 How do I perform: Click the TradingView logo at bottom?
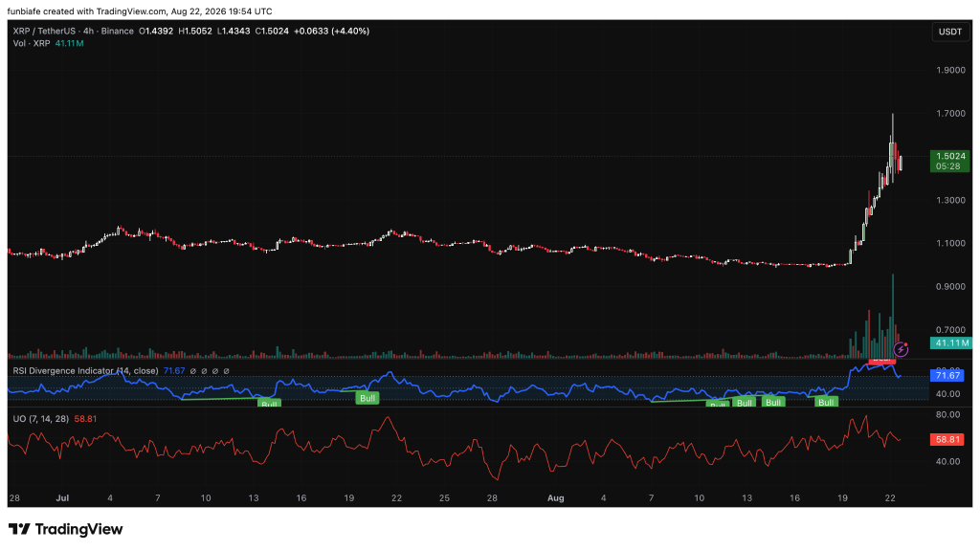point(66,529)
